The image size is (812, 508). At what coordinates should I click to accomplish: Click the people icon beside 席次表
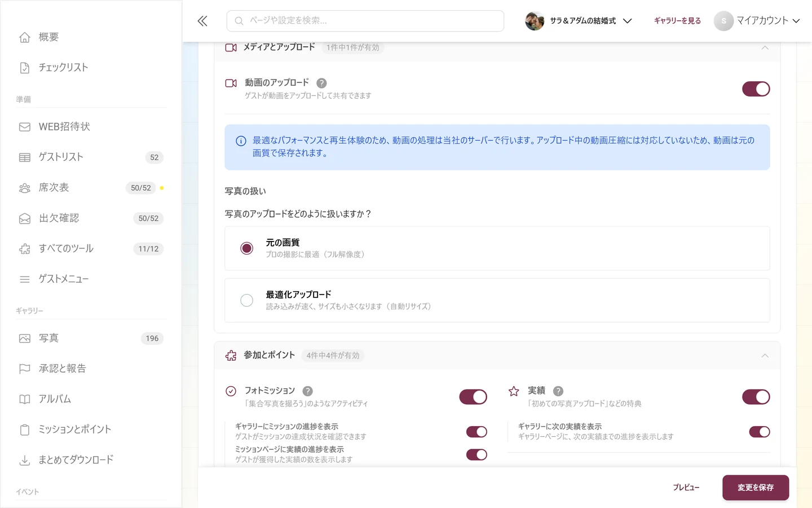pyautogui.click(x=25, y=188)
